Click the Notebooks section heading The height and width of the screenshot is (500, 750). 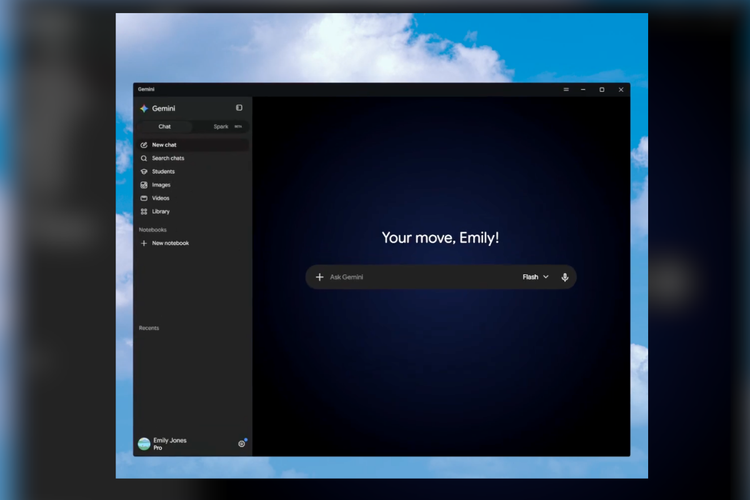click(153, 230)
